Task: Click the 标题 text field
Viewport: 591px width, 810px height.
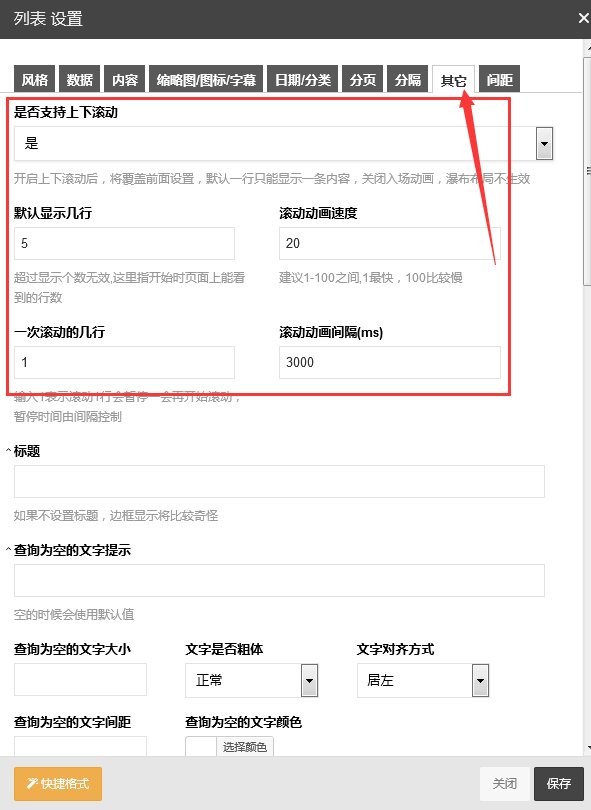Action: click(279, 481)
